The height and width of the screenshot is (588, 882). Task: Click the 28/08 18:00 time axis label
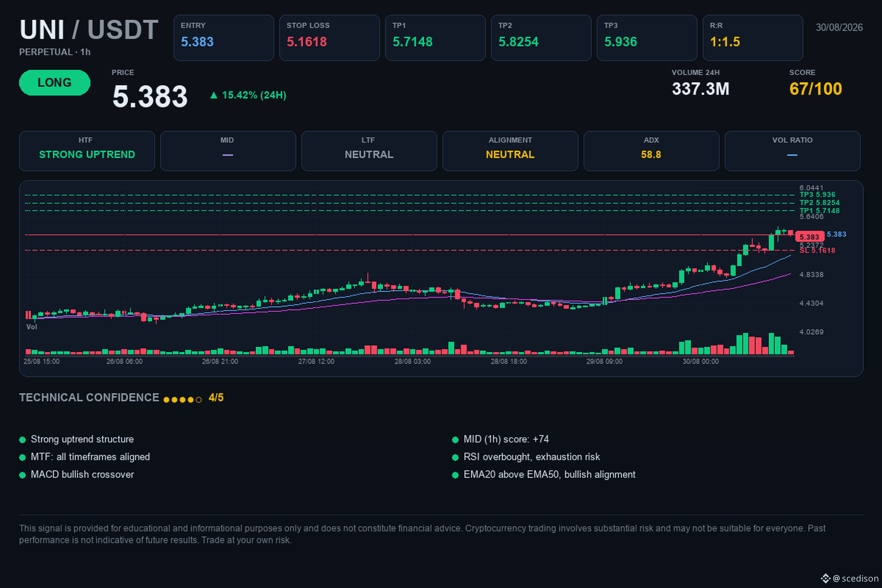point(509,362)
